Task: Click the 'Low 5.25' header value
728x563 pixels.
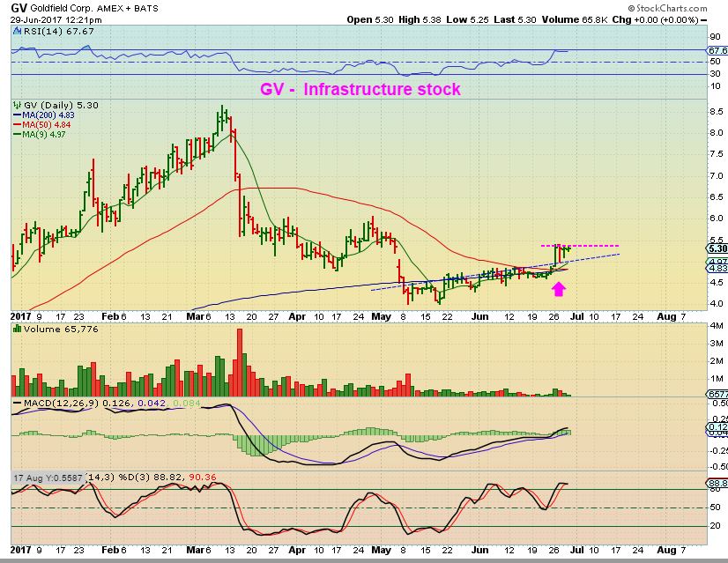Action: [467, 20]
